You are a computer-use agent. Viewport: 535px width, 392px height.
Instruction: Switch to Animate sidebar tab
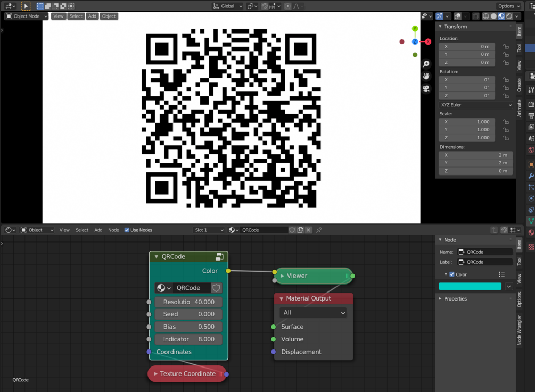coord(520,109)
